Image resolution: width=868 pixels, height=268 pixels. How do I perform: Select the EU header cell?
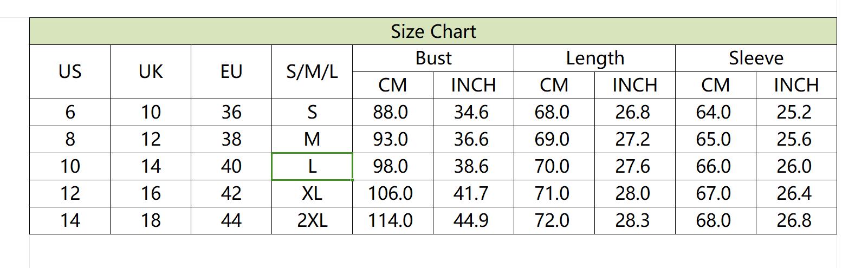231,71
